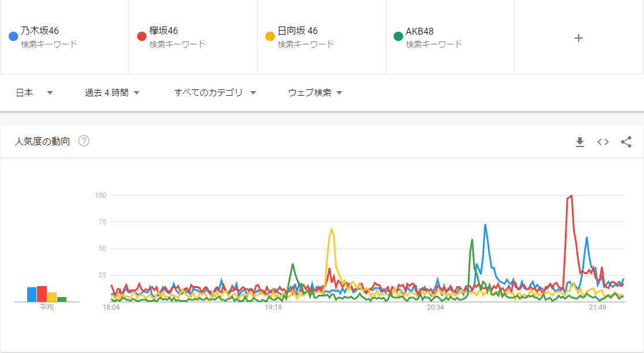Viewport: 644px width, 353px height.
Task: Click the 平均 average bar chart
Action: 46,294
